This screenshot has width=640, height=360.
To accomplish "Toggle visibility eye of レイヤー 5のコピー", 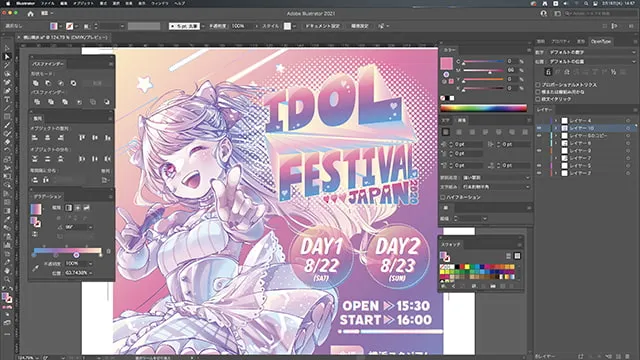I will point(540,136).
